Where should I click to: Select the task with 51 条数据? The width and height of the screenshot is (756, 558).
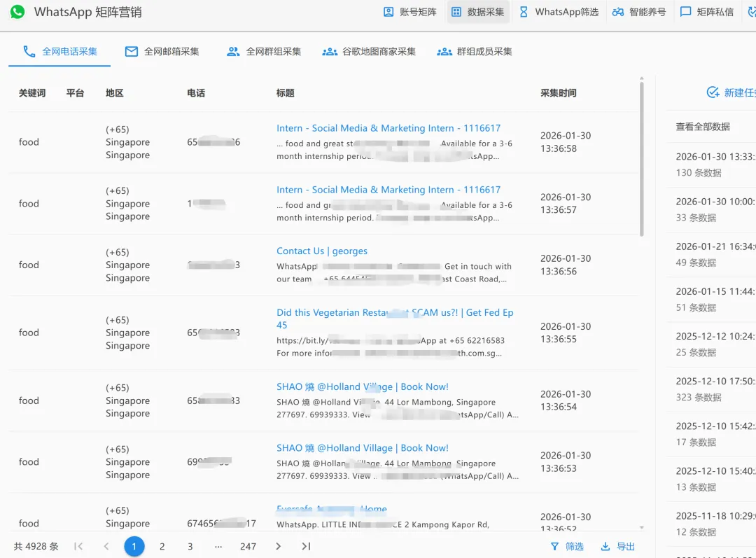pyautogui.click(x=711, y=300)
